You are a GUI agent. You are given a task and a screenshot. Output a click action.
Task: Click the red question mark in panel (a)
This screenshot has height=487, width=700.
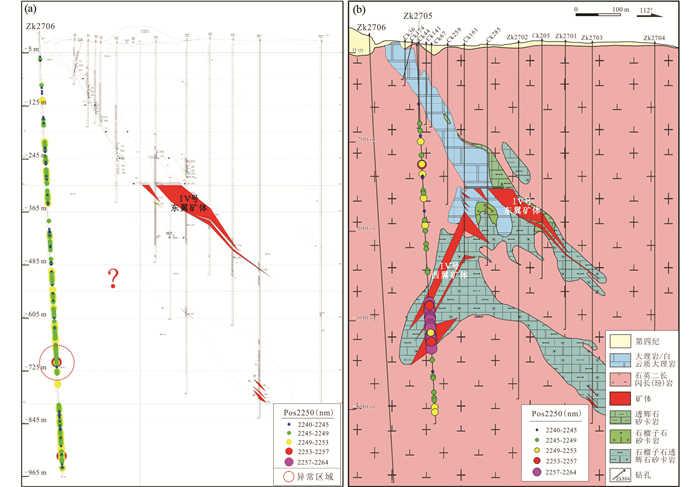tap(115, 278)
